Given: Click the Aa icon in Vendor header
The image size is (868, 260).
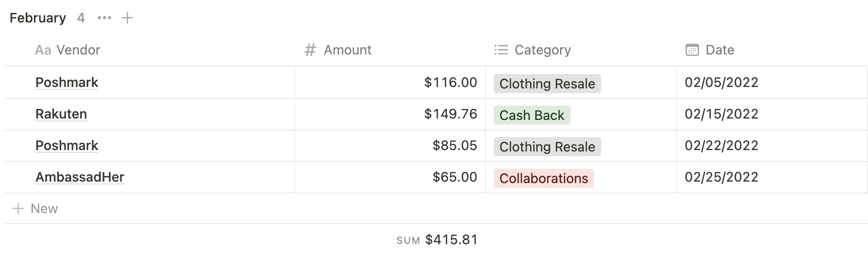Looking at the screenshot, I should [x=43, y=50].
